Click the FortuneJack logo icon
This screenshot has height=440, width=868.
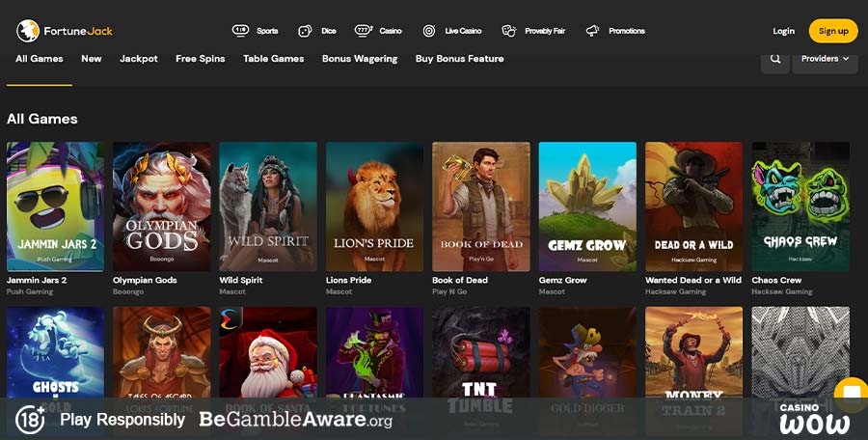(x=28, y=31)
